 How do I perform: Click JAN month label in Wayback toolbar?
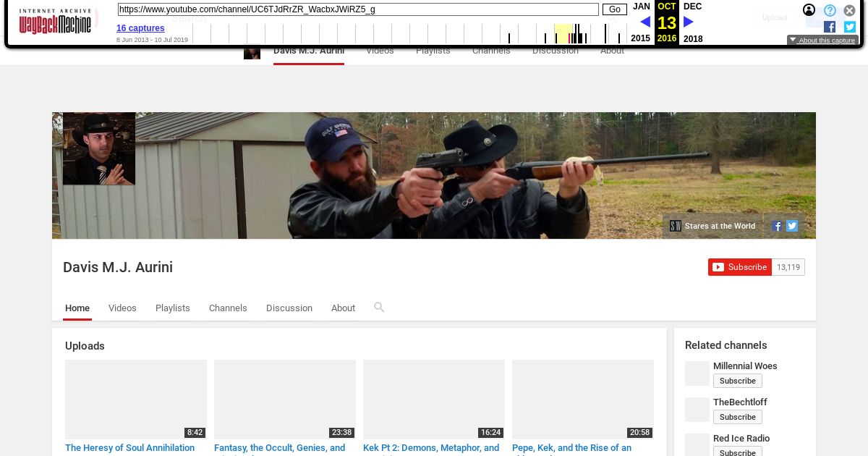pos(642,7)
